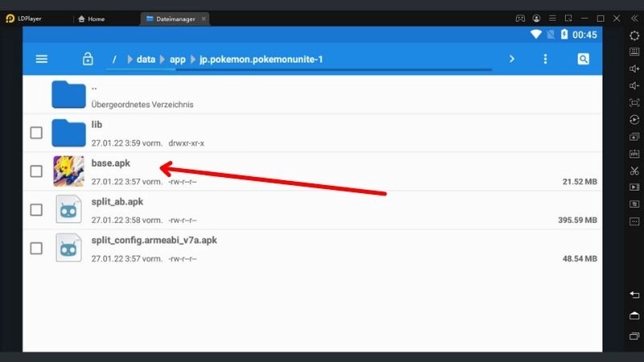Open parent directory folder entry
Viewport: 644px width, 362px height.
[x=68, y=94]
